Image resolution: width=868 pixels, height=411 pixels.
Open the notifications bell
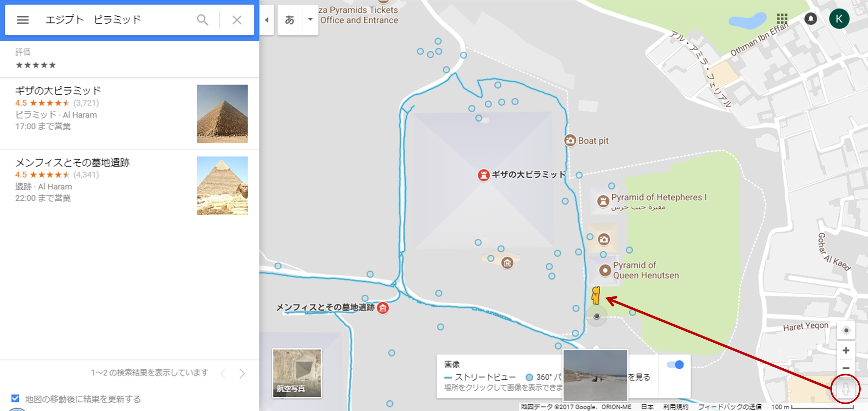tap(811, 19)
